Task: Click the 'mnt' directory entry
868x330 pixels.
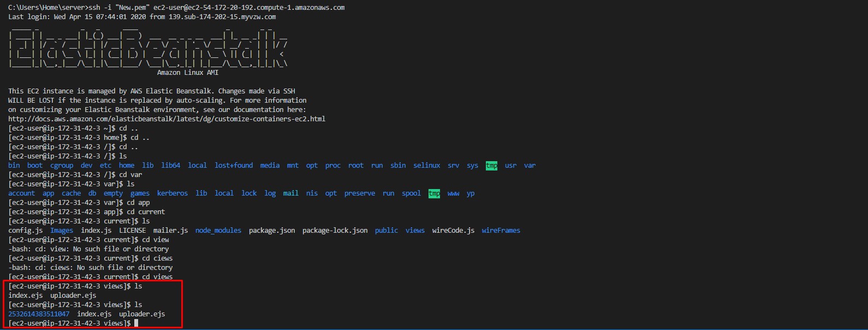Action: coord(293,166)
